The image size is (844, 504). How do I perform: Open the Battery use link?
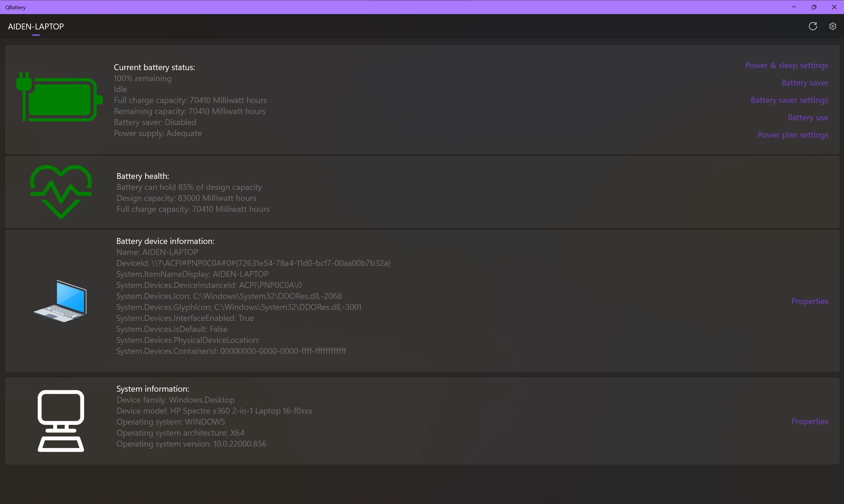[808, 117]
